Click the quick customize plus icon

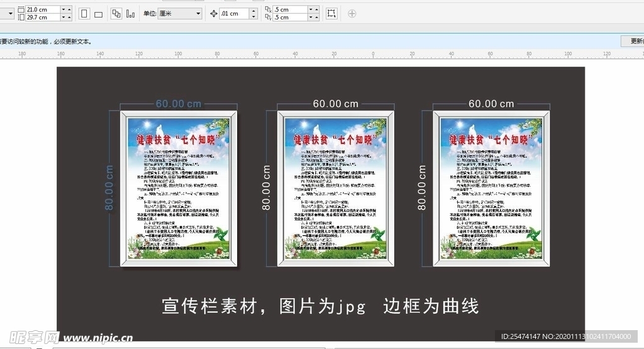pos(352,13)
